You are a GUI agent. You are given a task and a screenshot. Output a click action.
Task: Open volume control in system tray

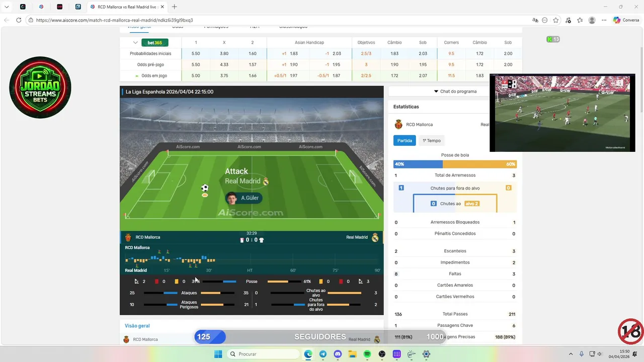[x=600, y=354]
